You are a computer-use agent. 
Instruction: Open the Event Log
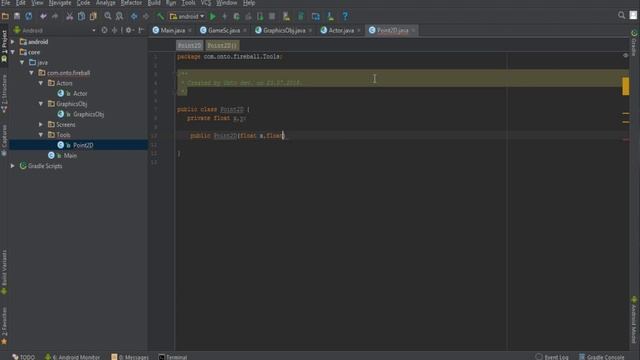click(x=552, y=357)
